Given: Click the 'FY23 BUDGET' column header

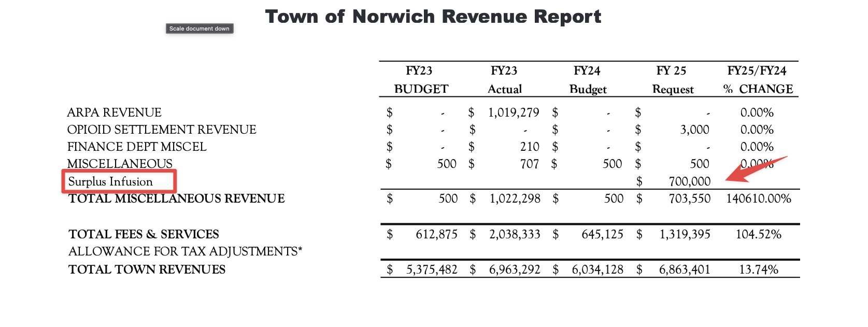Looking at the screenshot, I should (421, 80).
